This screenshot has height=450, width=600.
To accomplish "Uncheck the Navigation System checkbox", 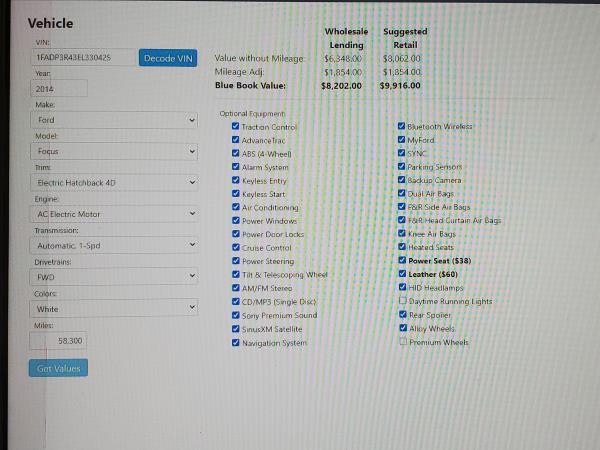I will [236, 343].
